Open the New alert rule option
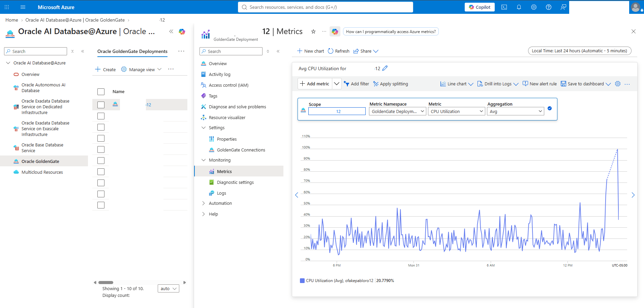Viewport: 644px width, 308px height. point(540,84)
